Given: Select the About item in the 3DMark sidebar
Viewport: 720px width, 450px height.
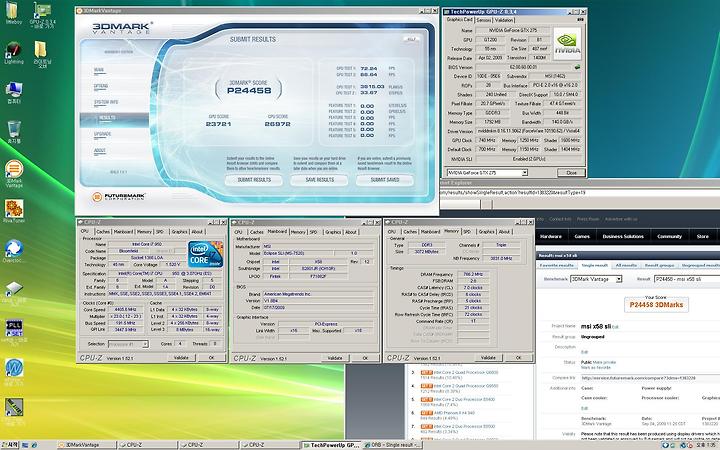Looking at the screenshot, I should click(x=100, y=150).
